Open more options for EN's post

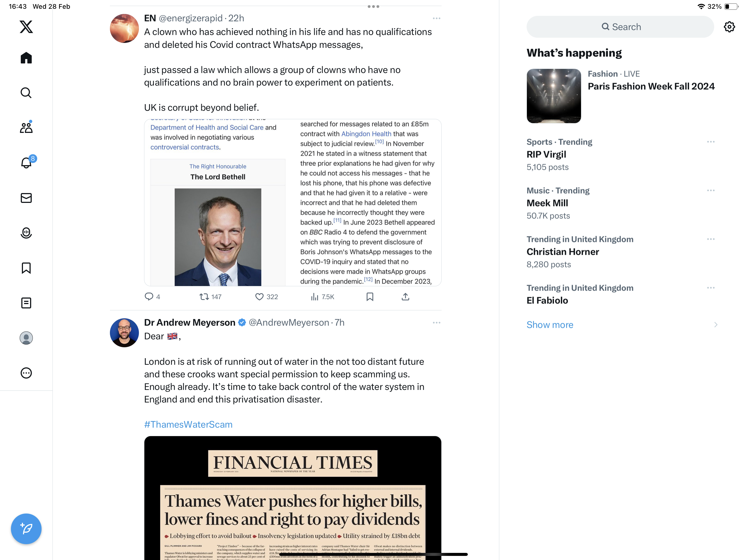point(436,18)
